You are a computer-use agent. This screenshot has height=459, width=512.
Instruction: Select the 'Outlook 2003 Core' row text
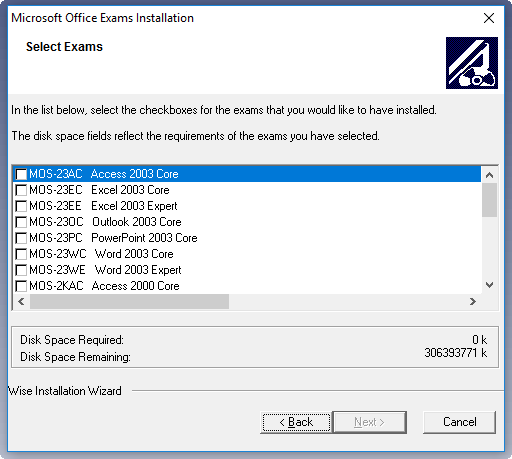click(x=137, y=222)
